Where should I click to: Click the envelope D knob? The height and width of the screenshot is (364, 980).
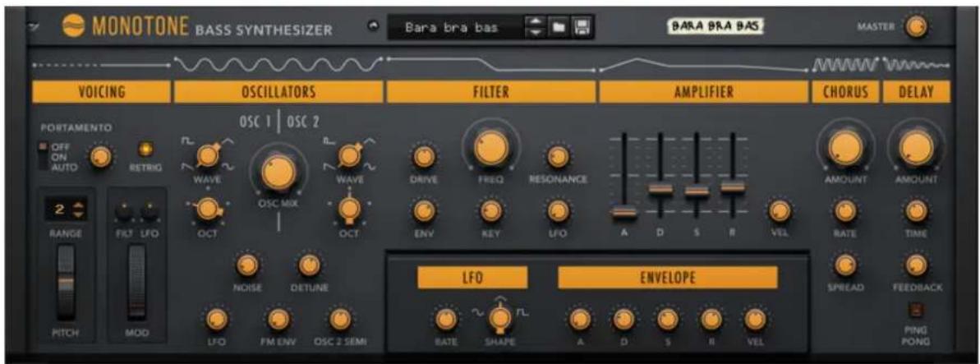coord(623,320)
